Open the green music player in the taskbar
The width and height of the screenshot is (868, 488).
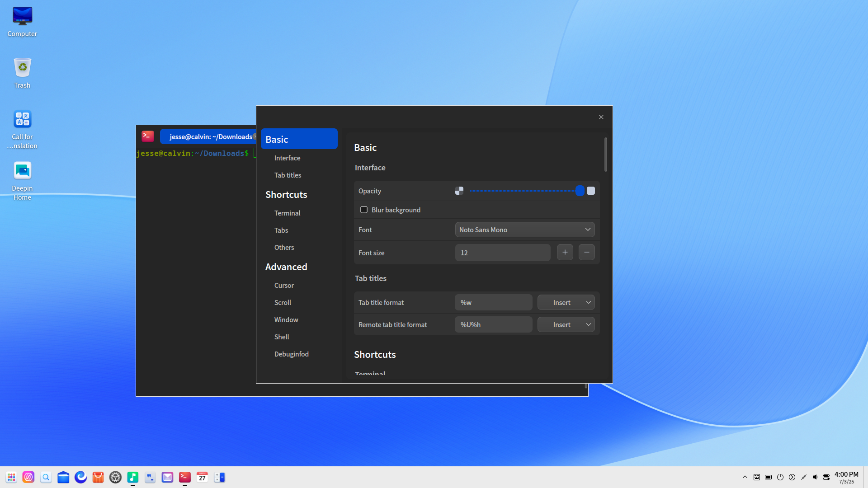click(133, 477)
